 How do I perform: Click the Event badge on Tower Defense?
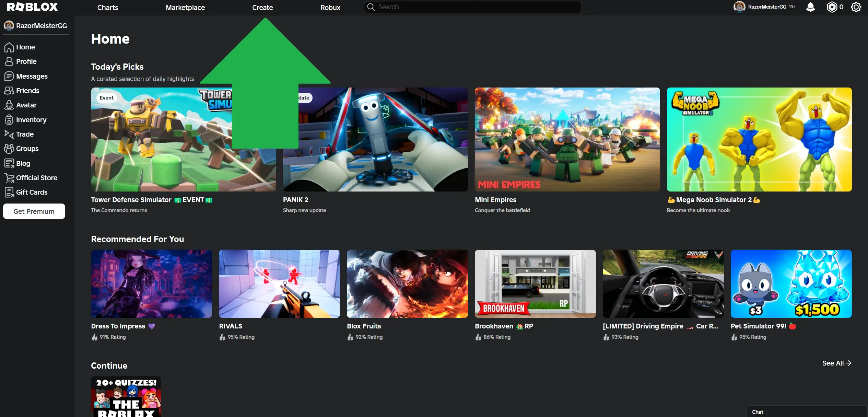(106, 98)
